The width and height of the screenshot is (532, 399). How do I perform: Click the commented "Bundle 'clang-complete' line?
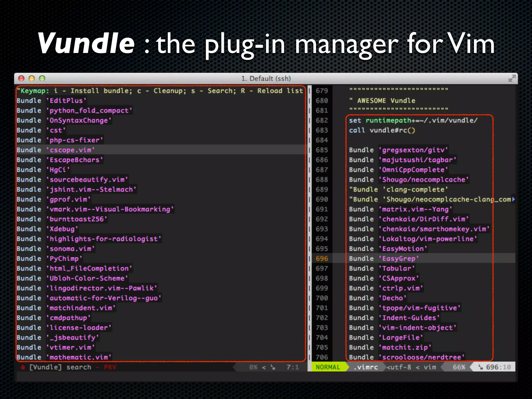click(x=398, y=189)
